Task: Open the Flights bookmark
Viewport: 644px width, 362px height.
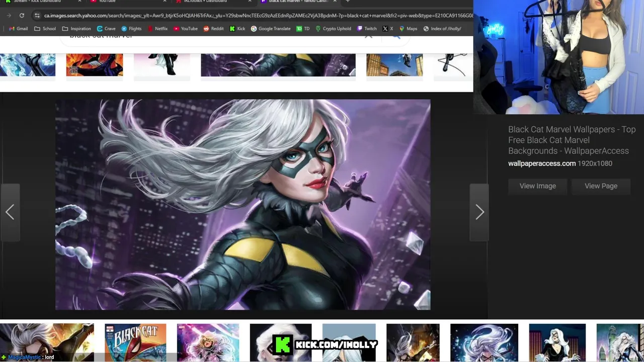Action: 131,29
